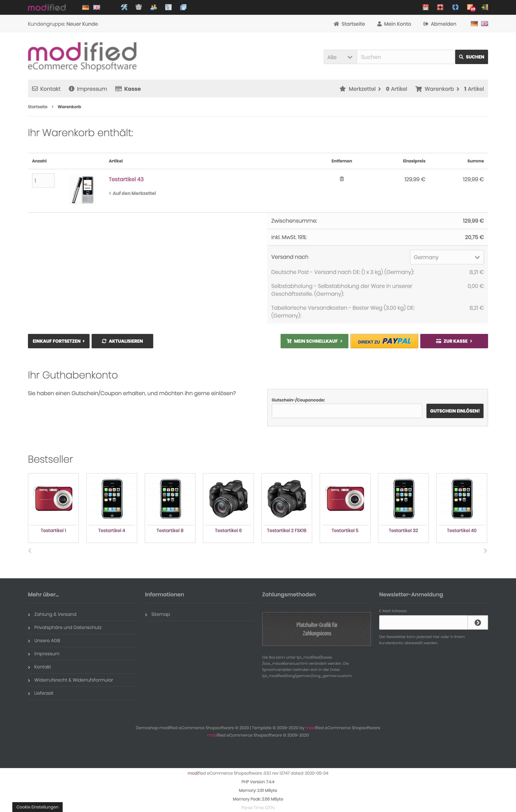Click the Zur Kasse checkout button

(x=454, y=341)
